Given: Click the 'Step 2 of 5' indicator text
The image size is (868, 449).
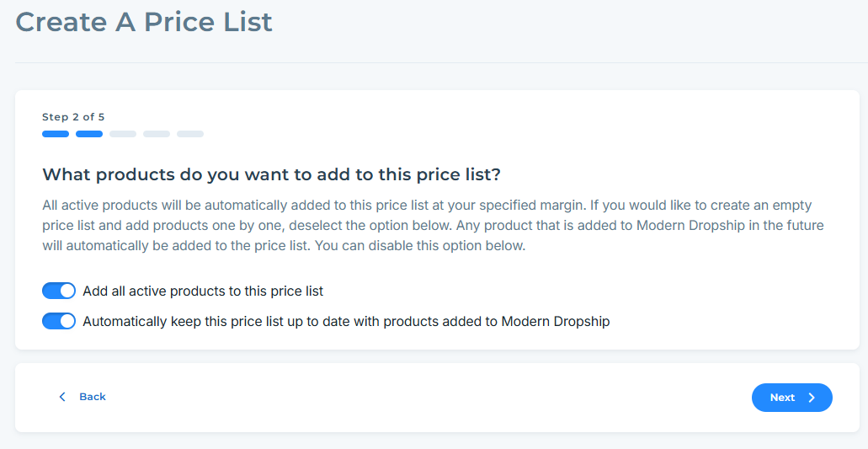Looking at the screenshot, I should click(x=73, y=117).
